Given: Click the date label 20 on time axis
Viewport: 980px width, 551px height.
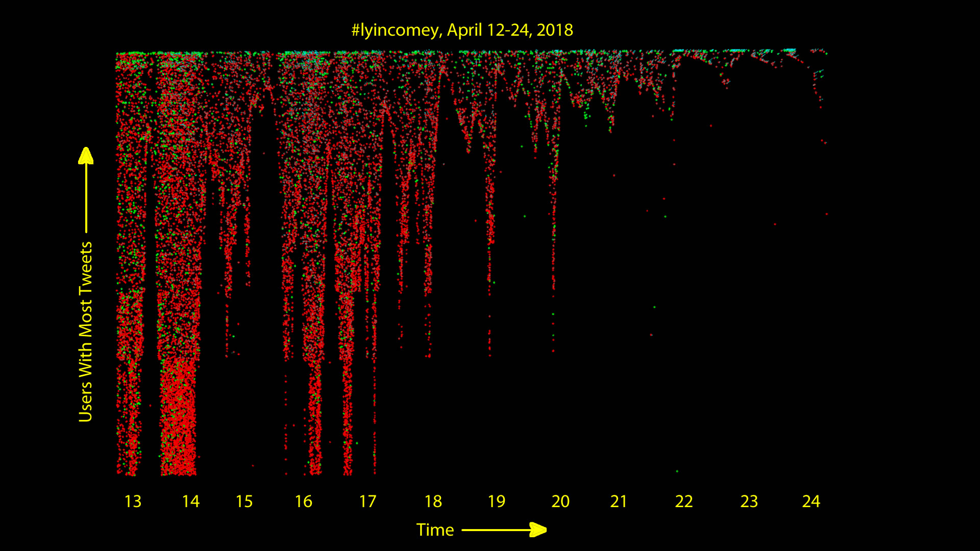Looking at the screenshot, I should click(560, 502).
